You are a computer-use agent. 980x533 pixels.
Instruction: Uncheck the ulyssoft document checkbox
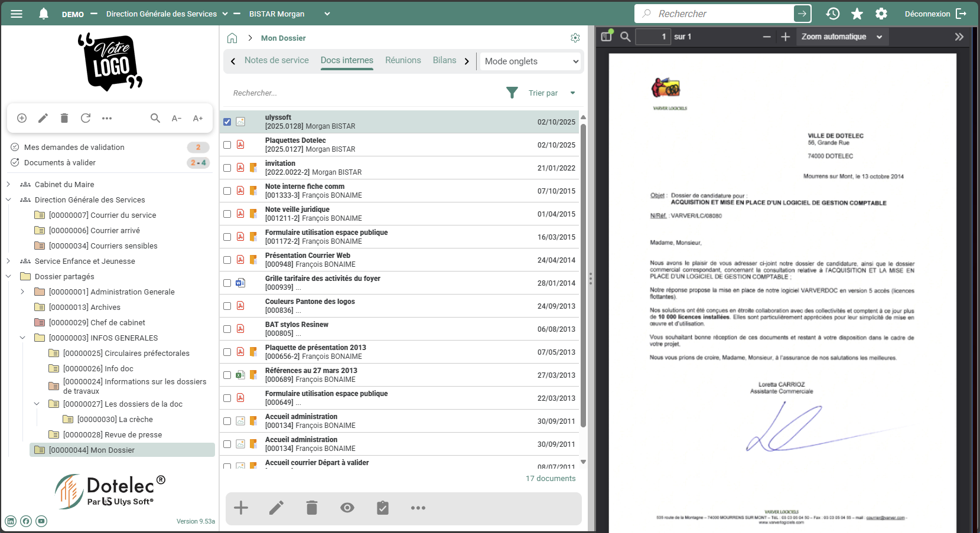(227, 122)
